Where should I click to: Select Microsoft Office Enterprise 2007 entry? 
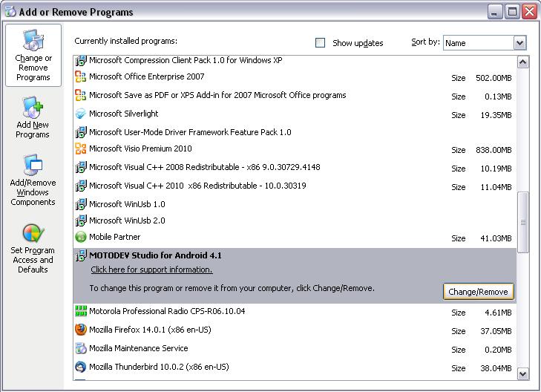click(295, 76)
